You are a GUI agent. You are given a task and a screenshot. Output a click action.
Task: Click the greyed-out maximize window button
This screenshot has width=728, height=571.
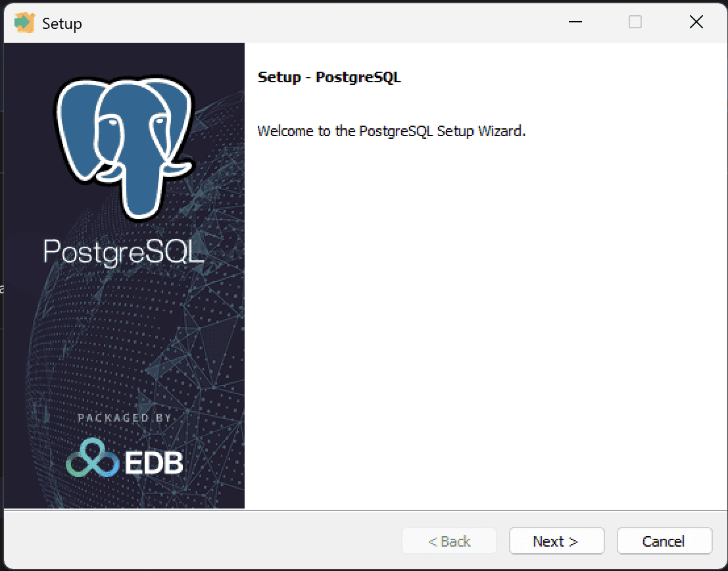[635, 22]
